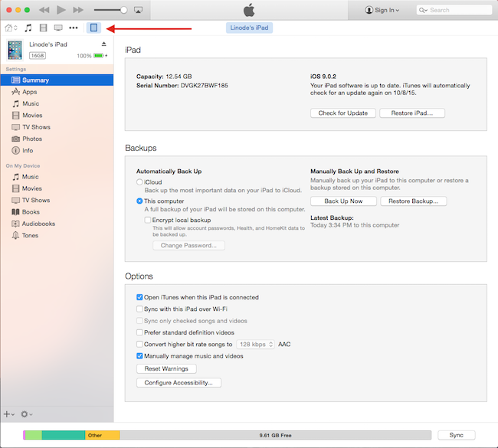Click the Back Up Now button
Viewport: 498px width, 448px height.
[x=343, y=201]
